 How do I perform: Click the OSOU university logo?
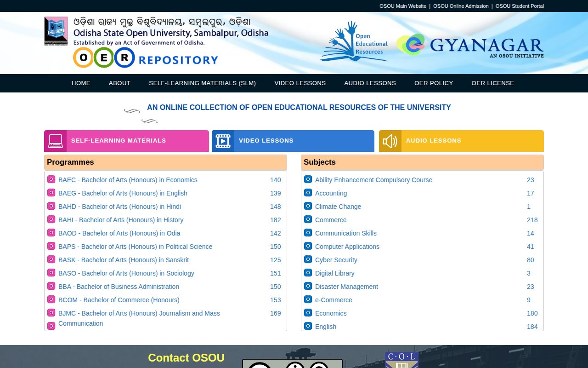[56, 31]
